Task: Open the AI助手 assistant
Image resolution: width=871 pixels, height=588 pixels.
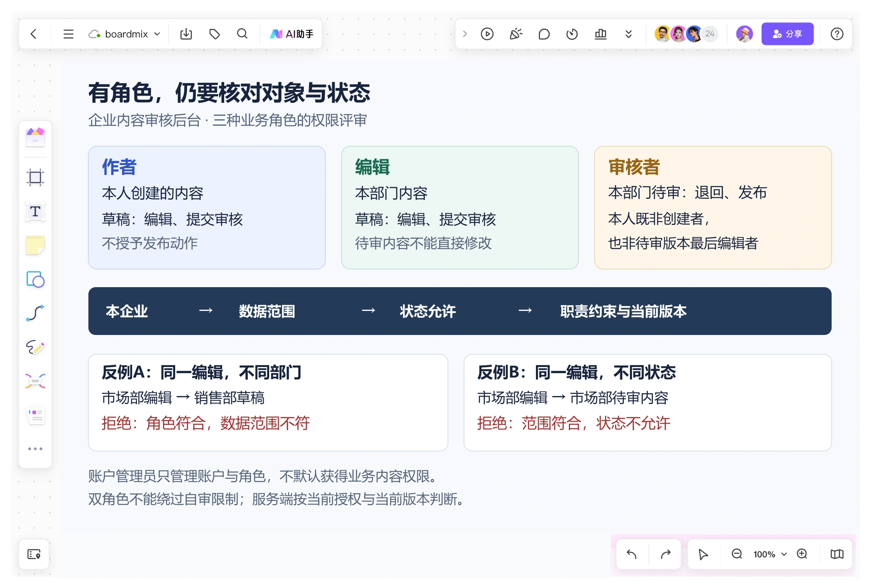Action: pos(292,34)
